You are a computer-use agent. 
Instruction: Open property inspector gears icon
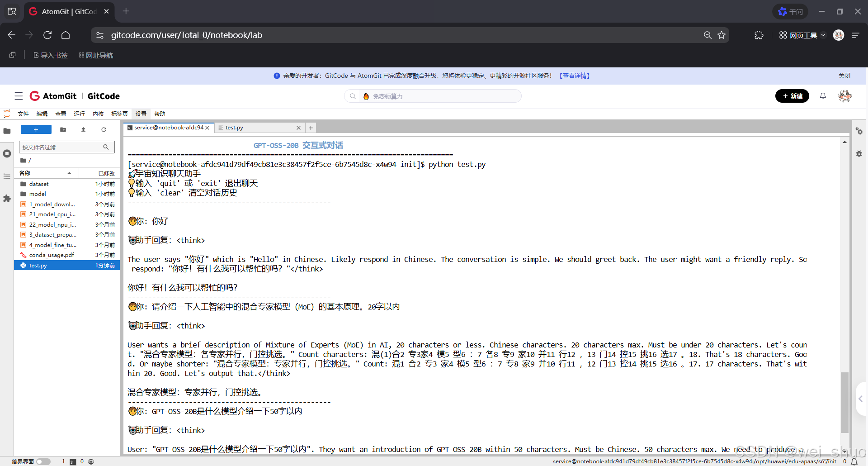859,131
